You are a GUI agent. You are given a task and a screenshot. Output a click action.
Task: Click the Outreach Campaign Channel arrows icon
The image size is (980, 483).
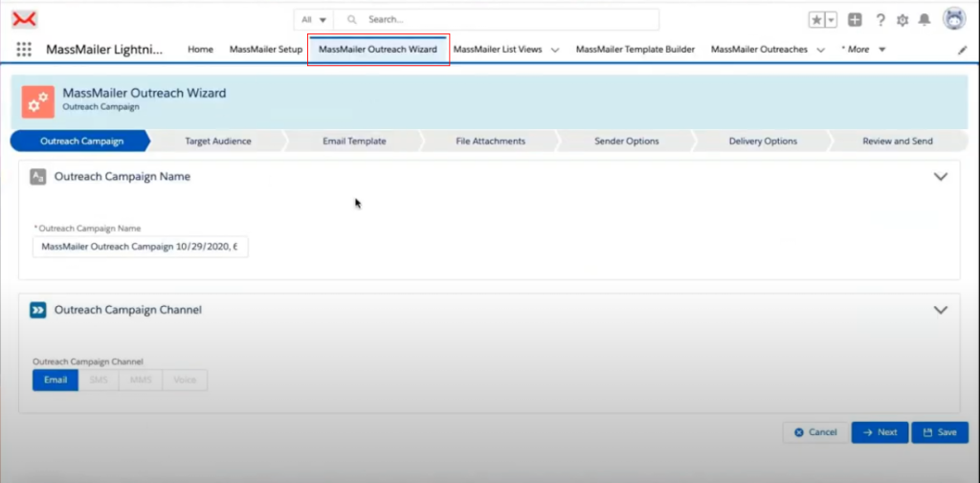pyautogui.click(x=38, y=310)
